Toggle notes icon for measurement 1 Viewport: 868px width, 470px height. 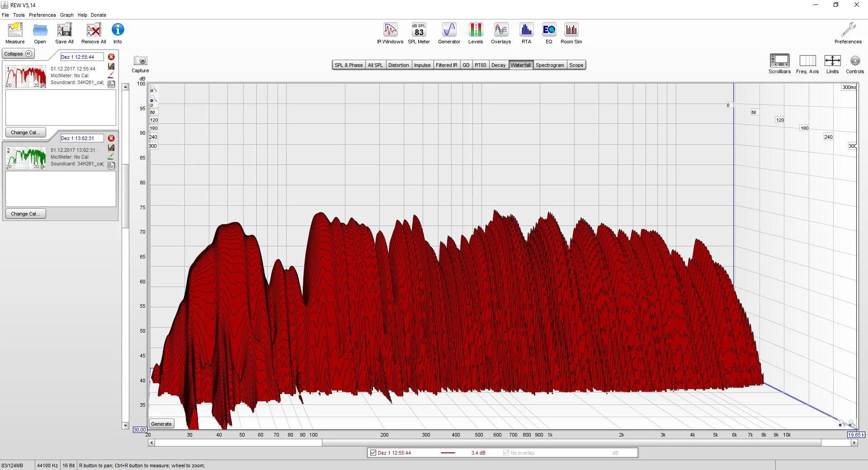[x=111, y=84]
